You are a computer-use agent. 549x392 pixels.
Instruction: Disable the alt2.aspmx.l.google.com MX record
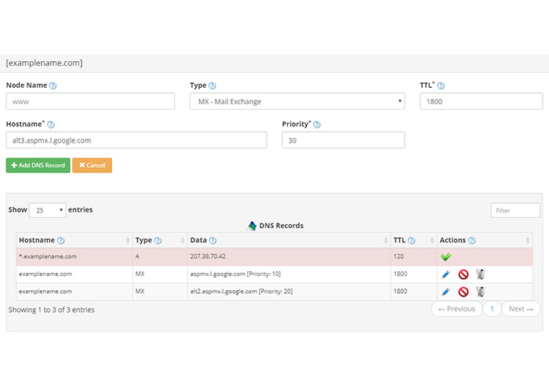click(463, 292)
